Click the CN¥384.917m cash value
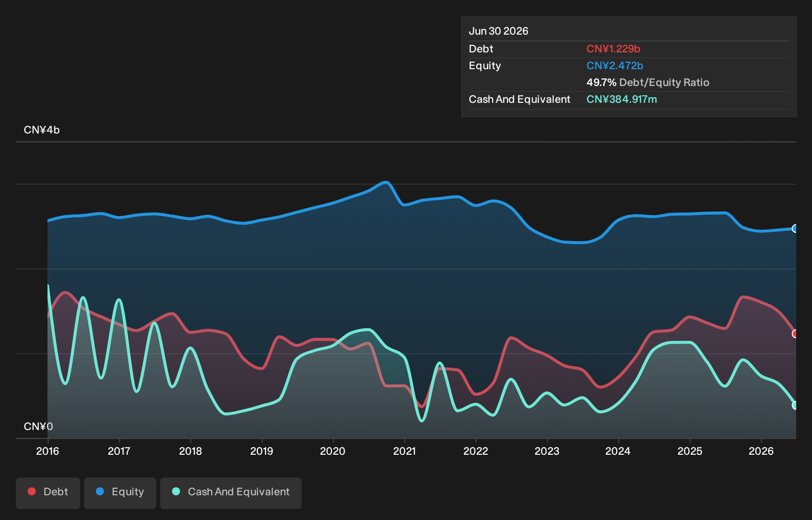The width and height of the screenshot is (812, 520). tap(622, 99)
